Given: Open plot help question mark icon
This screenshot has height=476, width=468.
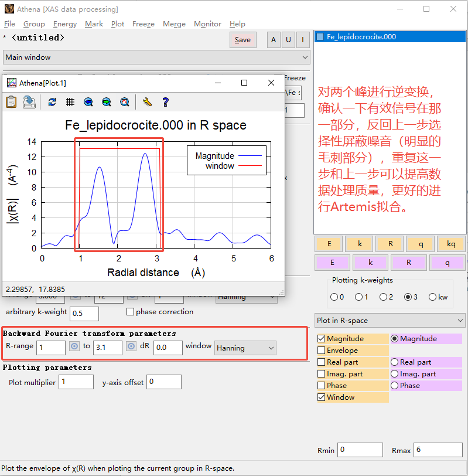Looking at the screenshot, I should coord(165,102).
